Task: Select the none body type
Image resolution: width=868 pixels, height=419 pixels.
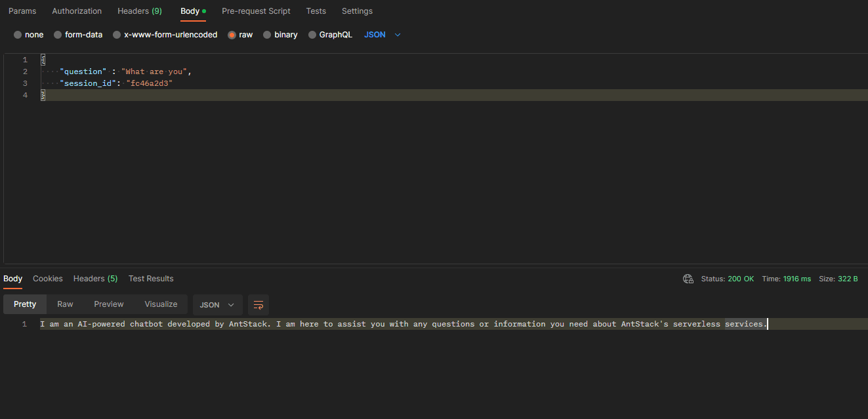Action: coord(29,35)
